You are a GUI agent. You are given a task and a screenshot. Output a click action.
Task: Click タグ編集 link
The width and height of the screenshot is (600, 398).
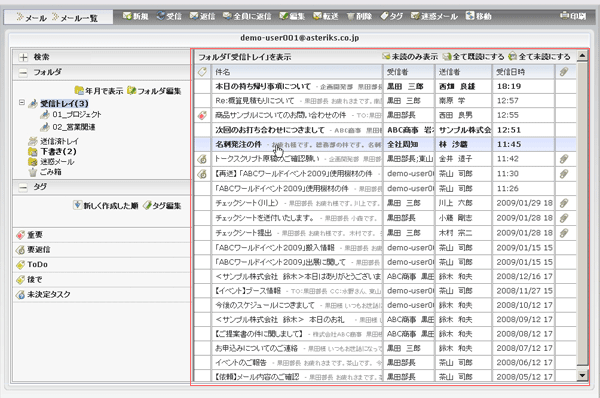pos(162,206)
